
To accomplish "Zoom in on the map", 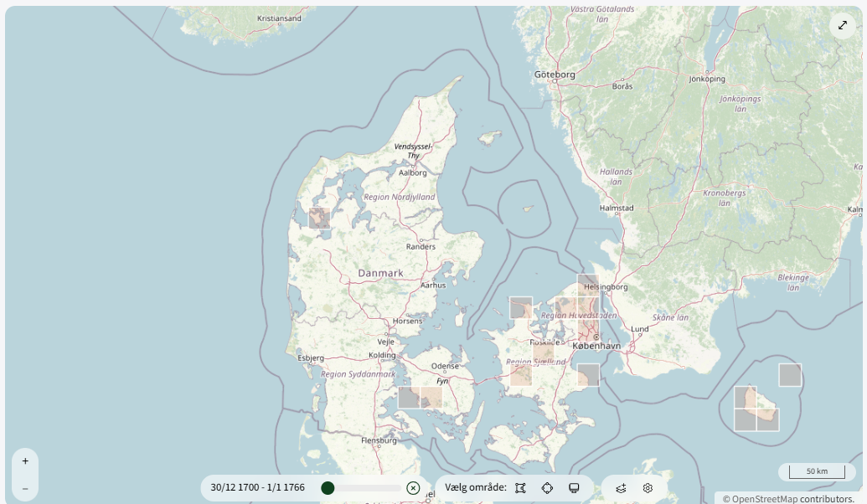I will (25, 460).
